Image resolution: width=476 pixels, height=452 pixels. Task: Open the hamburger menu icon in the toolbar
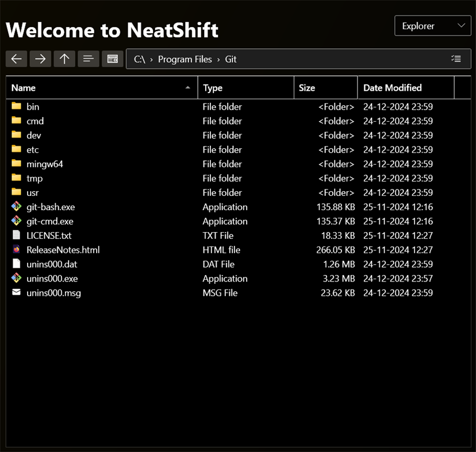click(89, 59)
